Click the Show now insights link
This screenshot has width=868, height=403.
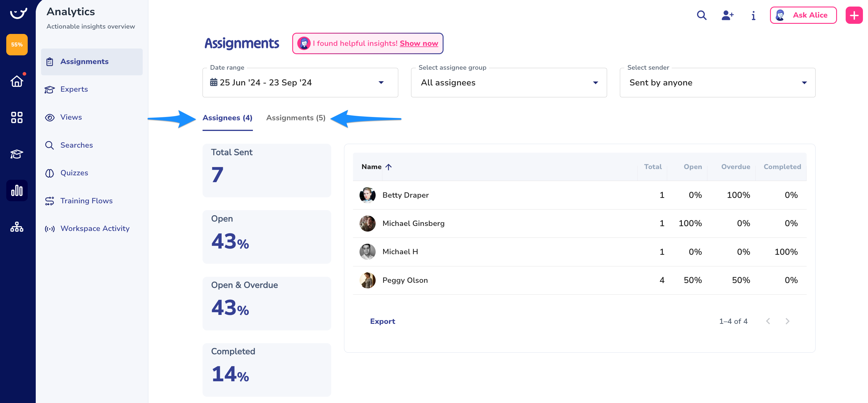[x=419, y=43]
